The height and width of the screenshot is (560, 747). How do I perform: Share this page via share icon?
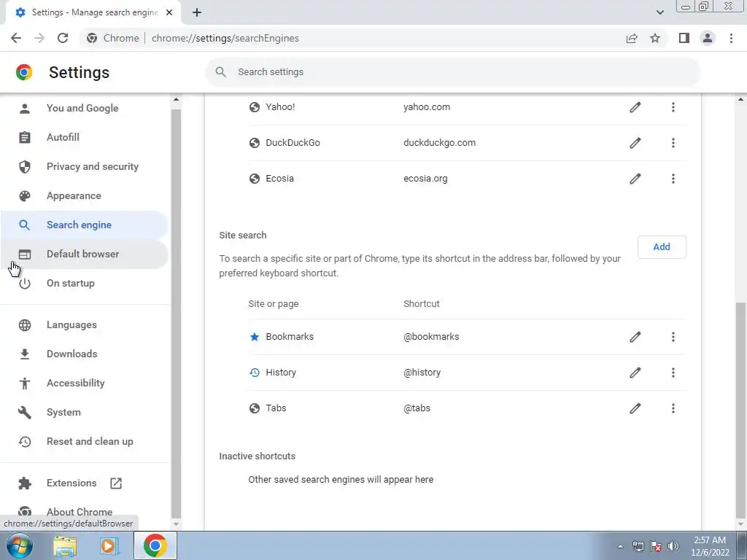(x=632, y=38)
